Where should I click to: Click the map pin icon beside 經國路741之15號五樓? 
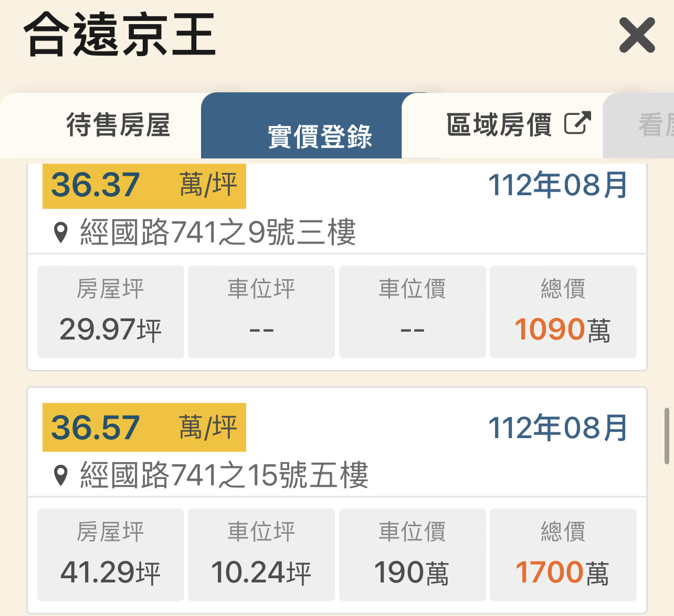coord(61,475)
